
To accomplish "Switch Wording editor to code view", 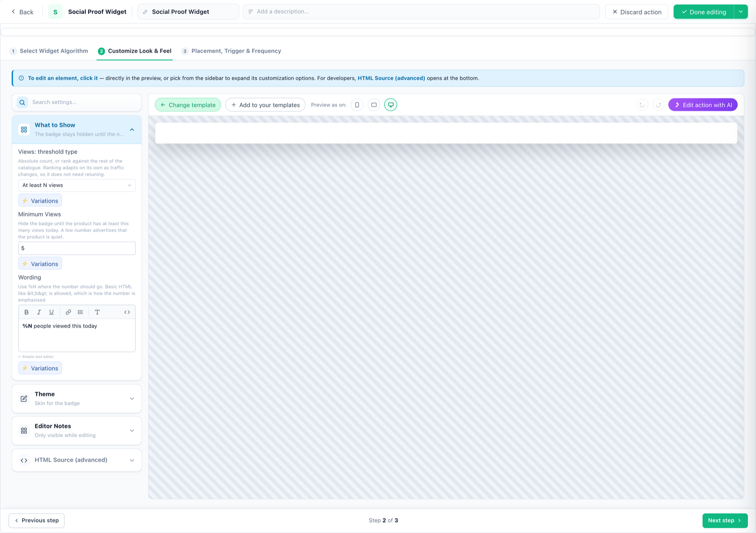I will (x=127, y=312).
